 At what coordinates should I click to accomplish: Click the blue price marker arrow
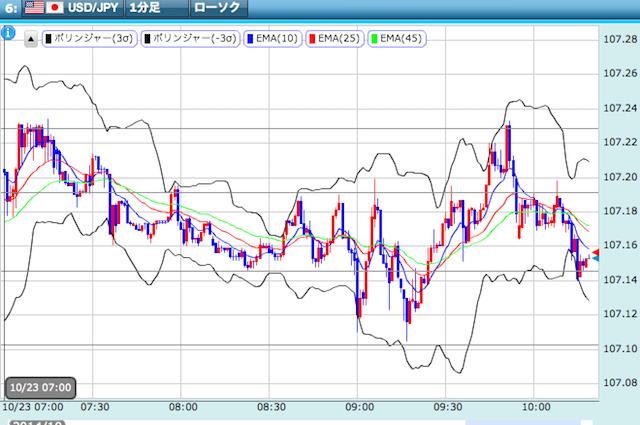(596, 258)
